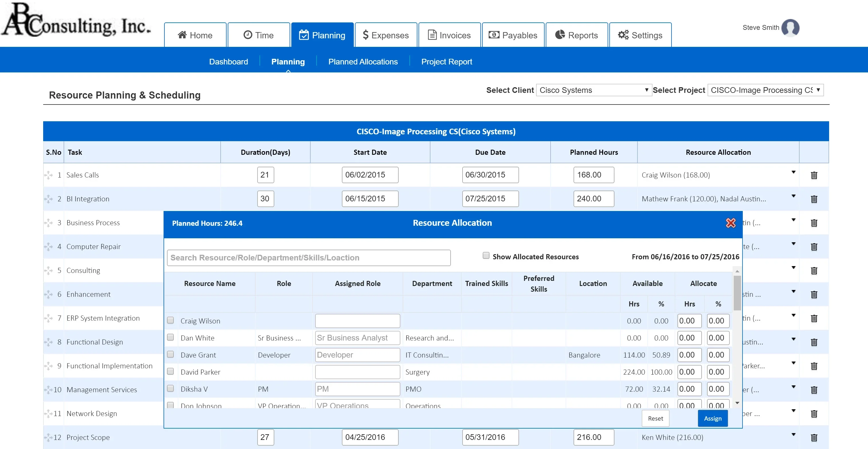Select the Planning submenu link
Viewport: 868px width, 449px height.
(x=288, y=62)
